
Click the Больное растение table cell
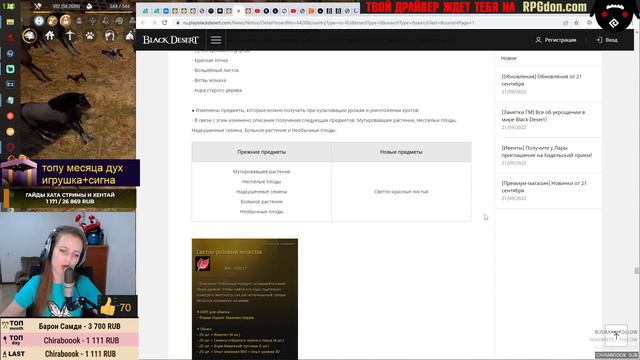pyautogui.click(x=261, y=202)
